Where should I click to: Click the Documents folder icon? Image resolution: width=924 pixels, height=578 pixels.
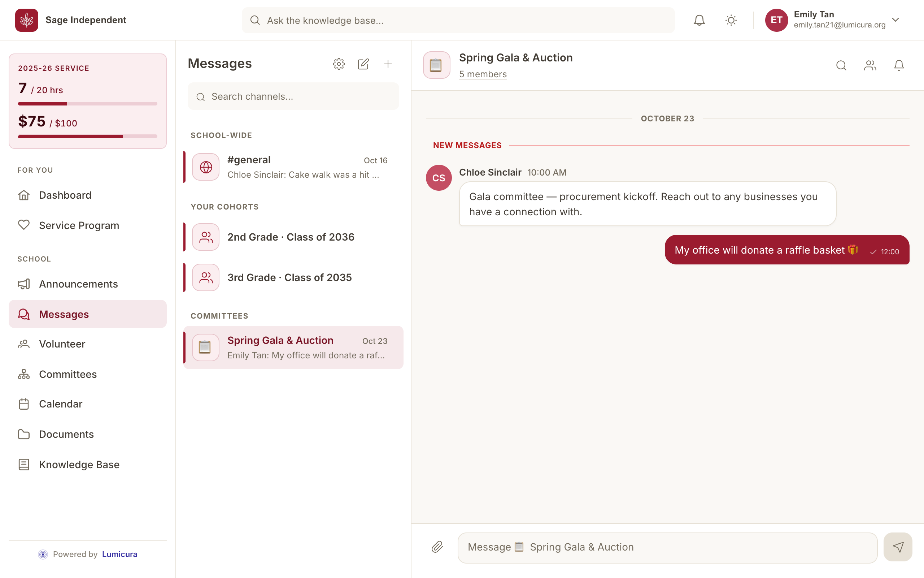[x=24, y=434]
